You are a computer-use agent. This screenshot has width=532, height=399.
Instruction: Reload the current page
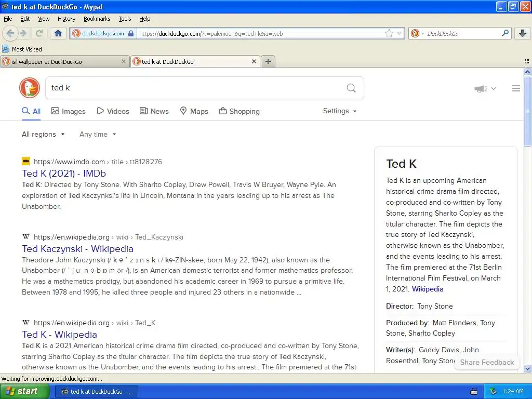click(x=39, y=33)
